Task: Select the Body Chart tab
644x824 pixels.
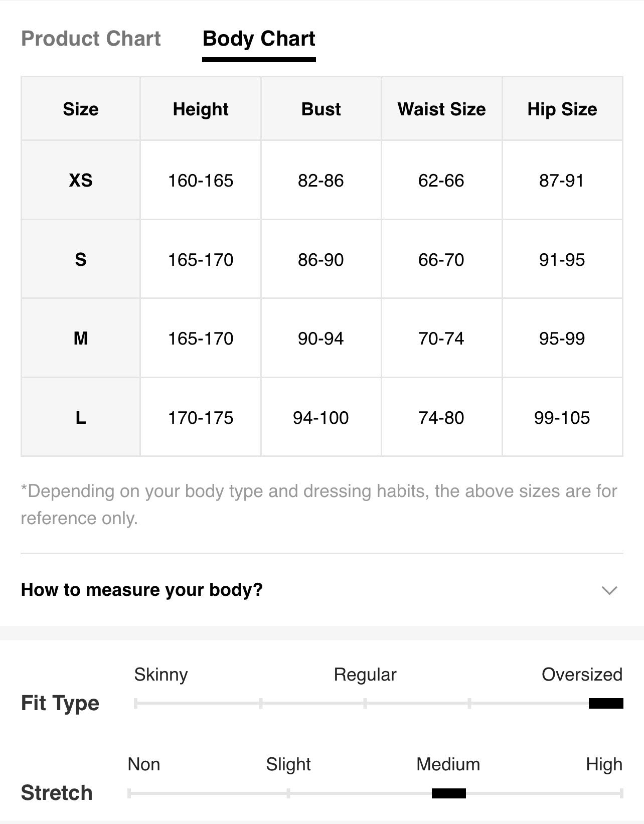Action: click(259, 39)
